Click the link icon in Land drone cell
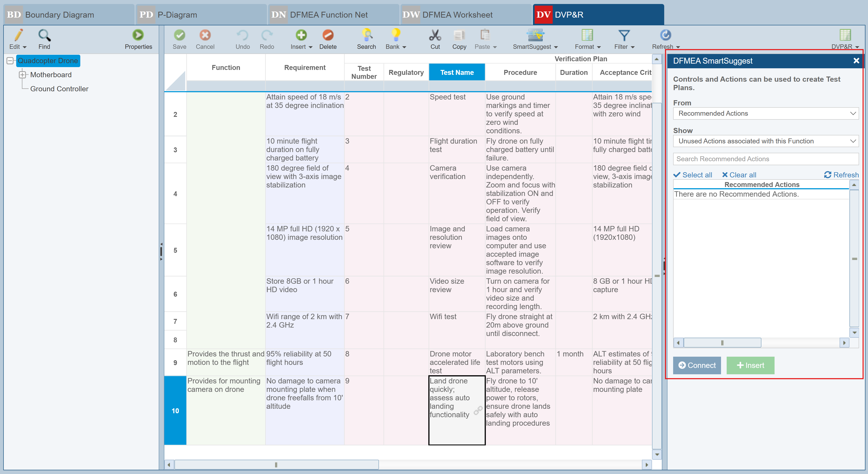Viewport: 868px width, 474px height. (x=478, y=410)
